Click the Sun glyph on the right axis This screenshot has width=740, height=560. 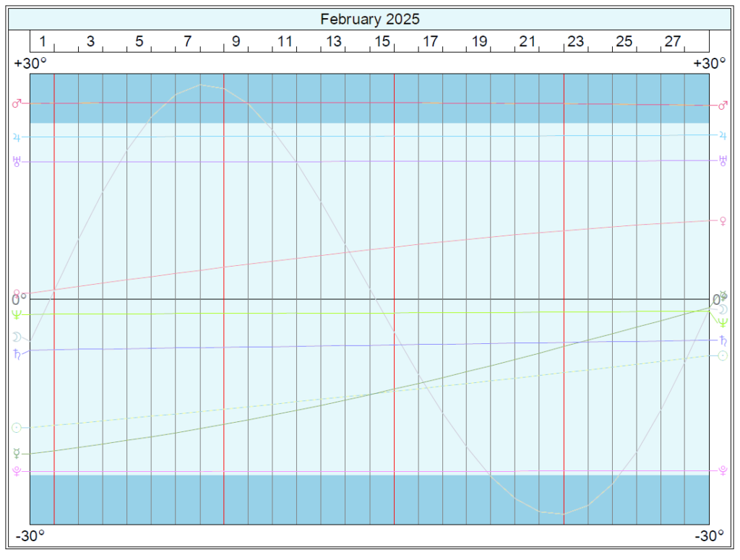pos(723,356)
